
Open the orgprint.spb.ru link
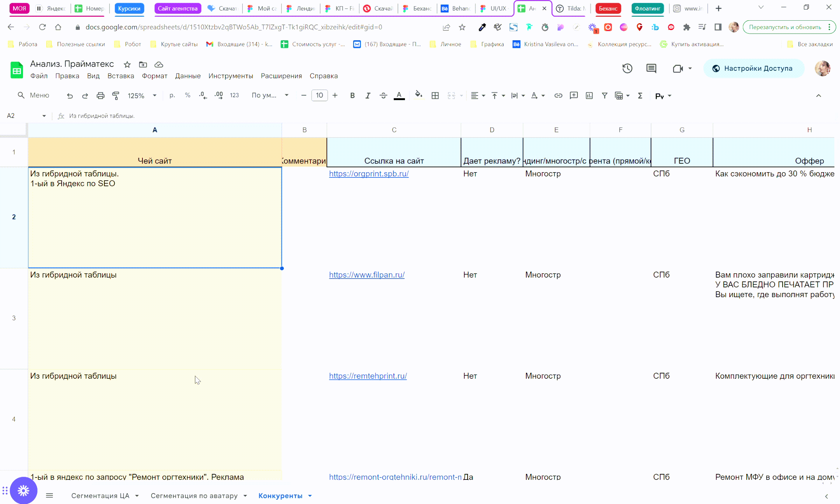(x=369, y=174)
